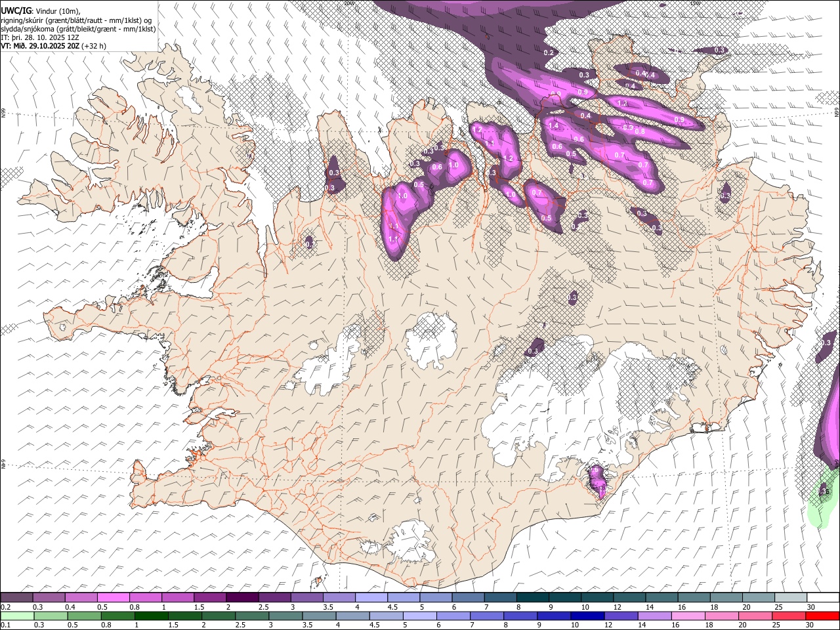Click the lower legend swatch between 0.5 and 0.8
This screenshot has width=840, height=630.
(85, 616)
